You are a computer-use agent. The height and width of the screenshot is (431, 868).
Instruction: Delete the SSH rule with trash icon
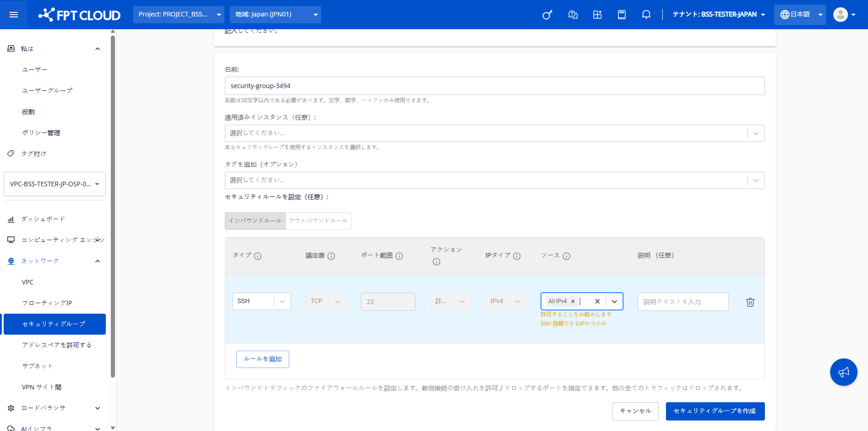pyautogui.click(x=750, y=302)
